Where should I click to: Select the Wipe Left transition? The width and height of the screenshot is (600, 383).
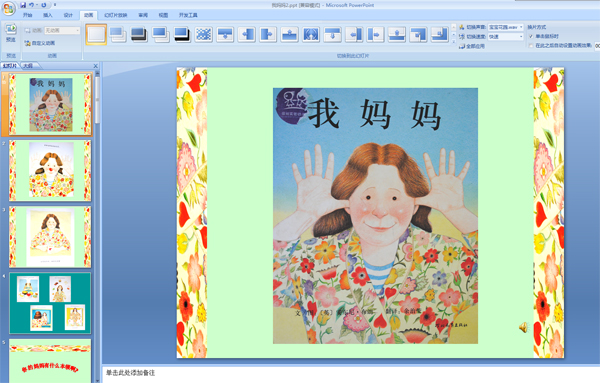(x=246, y=34)
